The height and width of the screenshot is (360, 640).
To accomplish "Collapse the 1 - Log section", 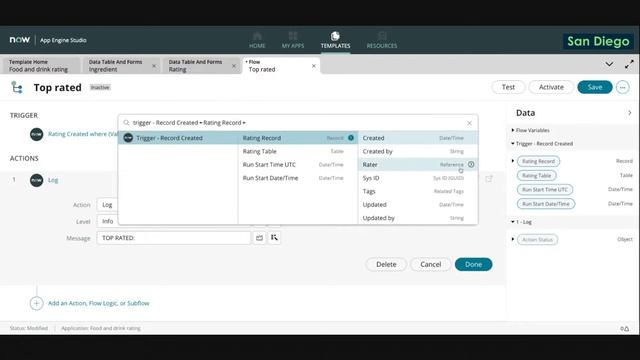I will (513, 222).
